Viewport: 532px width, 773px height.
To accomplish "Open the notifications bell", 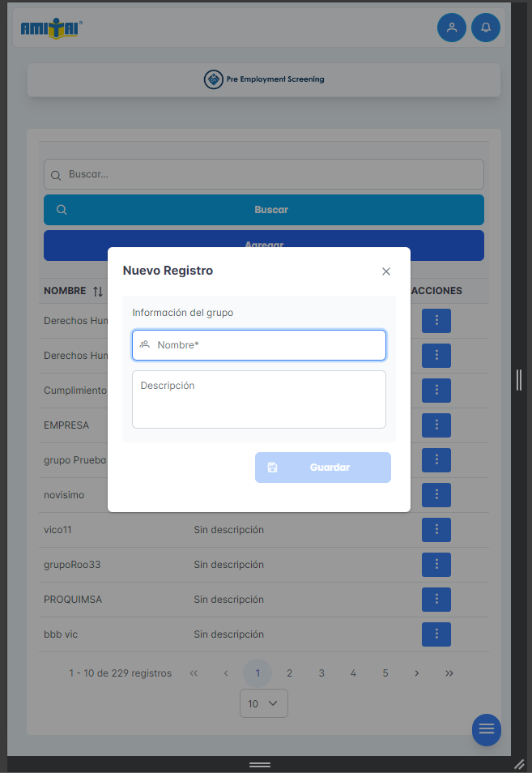I will (x=486, y=28).
